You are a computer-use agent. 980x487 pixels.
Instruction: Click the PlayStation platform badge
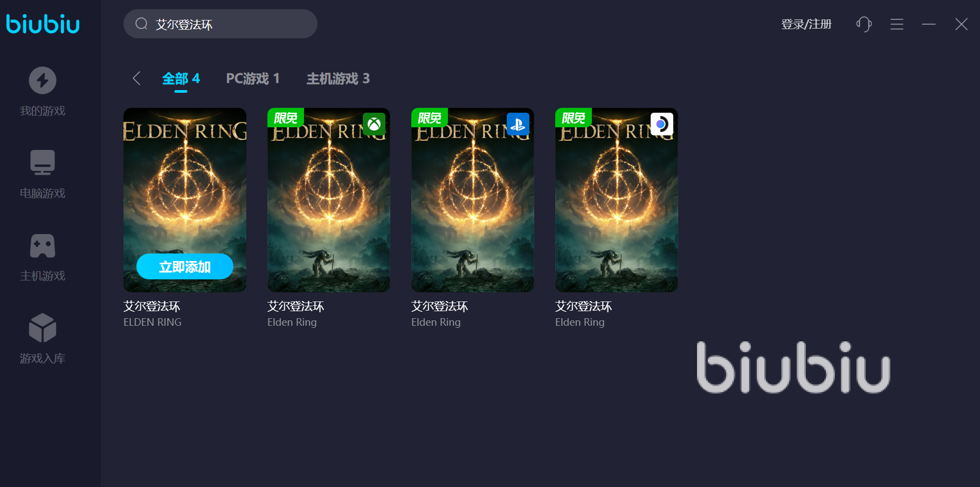(x=518, y=124)
